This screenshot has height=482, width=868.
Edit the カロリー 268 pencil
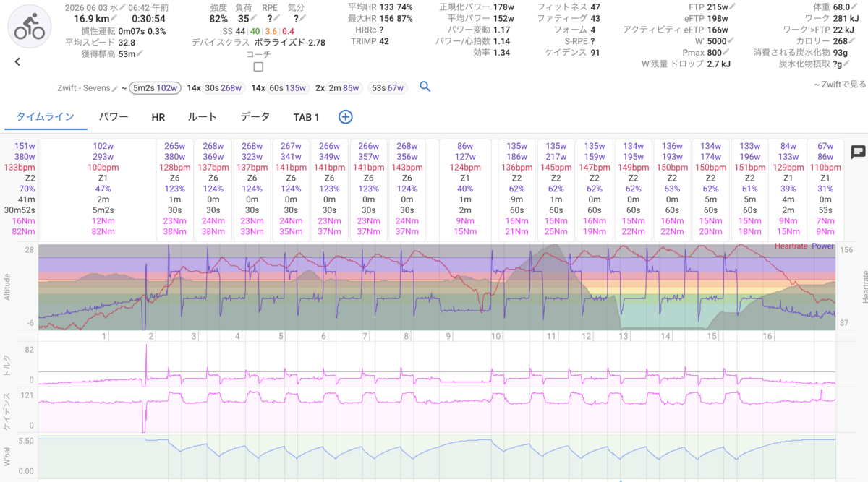(850, 41)
